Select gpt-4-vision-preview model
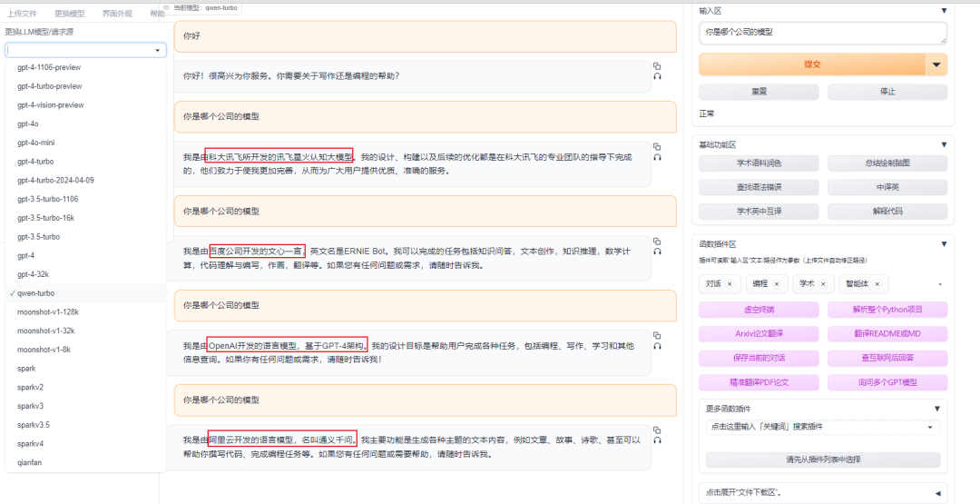Image resolution: width=980 pixels, height=504 pixels. 85,105
